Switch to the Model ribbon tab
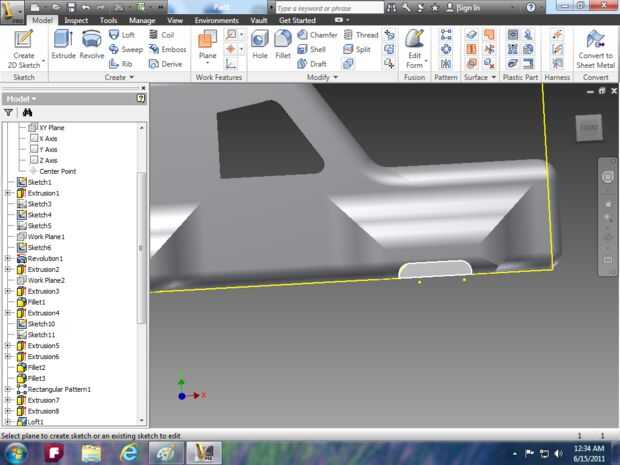The height and width of the screenshot is (465, 620). 42,20
